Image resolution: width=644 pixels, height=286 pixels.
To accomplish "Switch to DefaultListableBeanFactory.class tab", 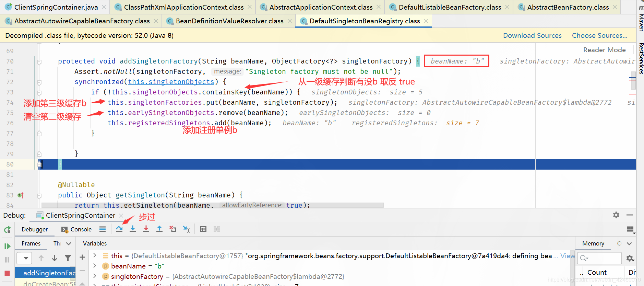I will coord(450,7).
